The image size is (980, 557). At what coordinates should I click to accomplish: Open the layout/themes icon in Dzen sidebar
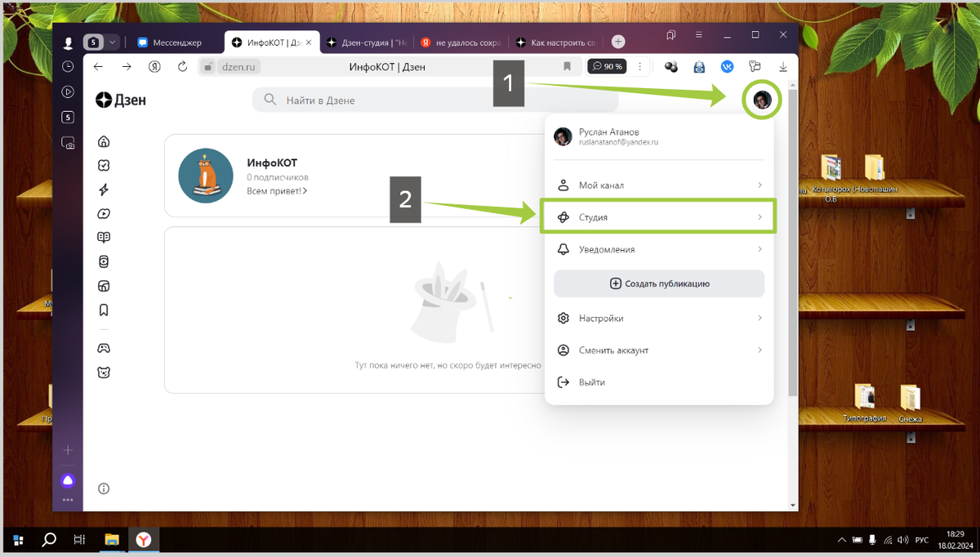104,286
